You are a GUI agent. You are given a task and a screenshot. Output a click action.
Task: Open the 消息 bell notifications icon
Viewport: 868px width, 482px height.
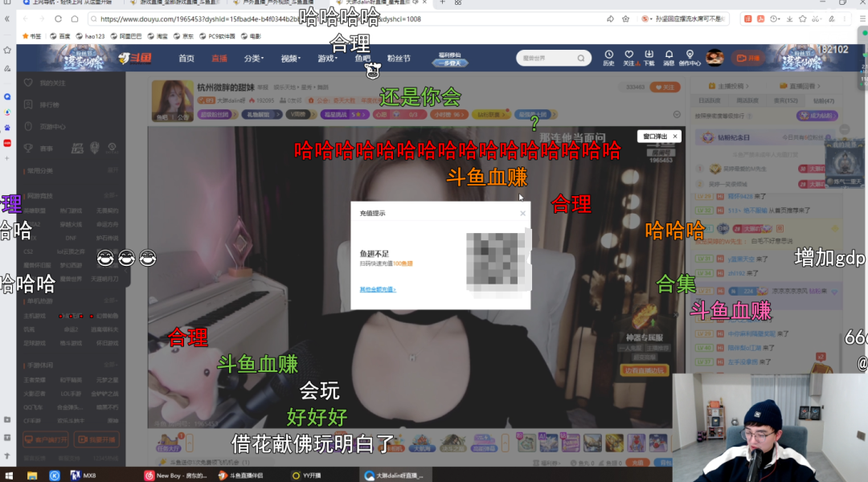(669, 58)
